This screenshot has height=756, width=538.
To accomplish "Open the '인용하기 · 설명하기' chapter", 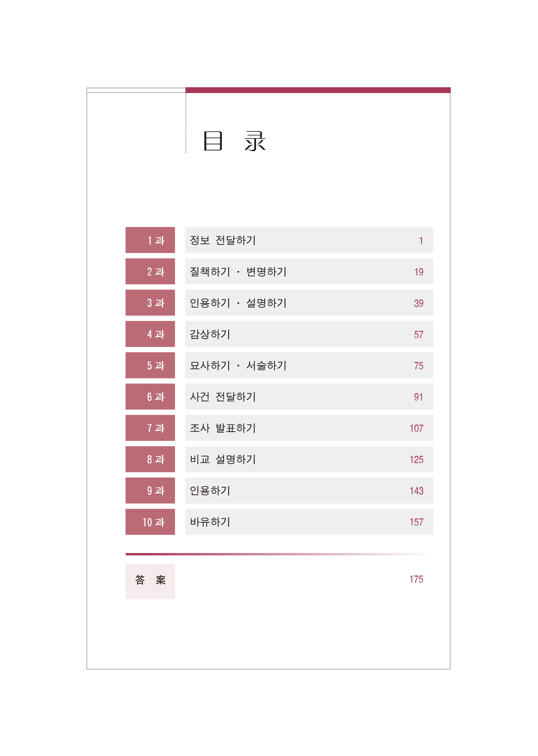I will [238, 303].
